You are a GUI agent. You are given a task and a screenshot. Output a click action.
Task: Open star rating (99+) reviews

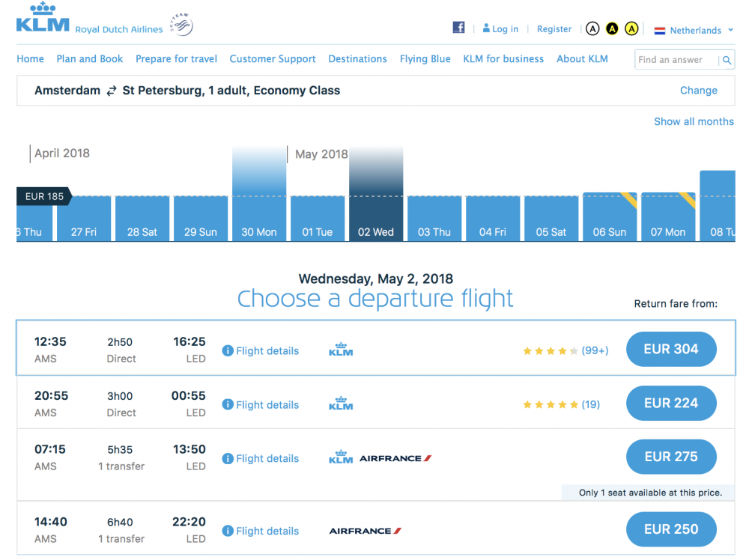pos(566,351)
